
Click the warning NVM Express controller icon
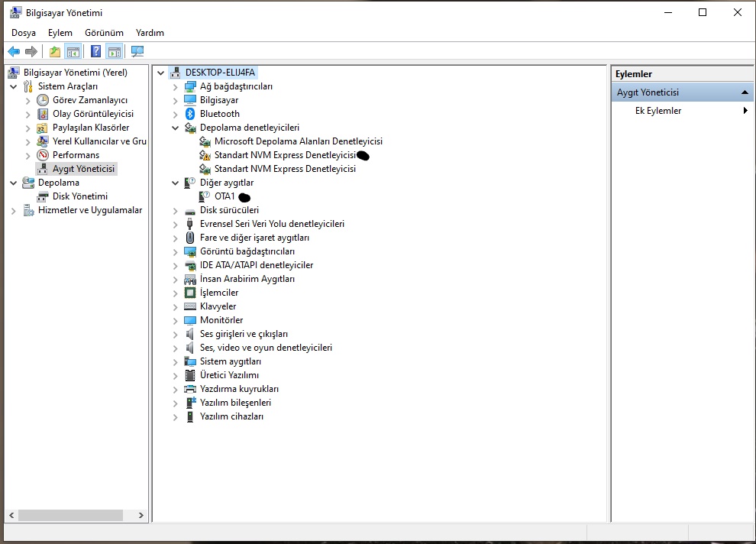[x=205, y=155]
